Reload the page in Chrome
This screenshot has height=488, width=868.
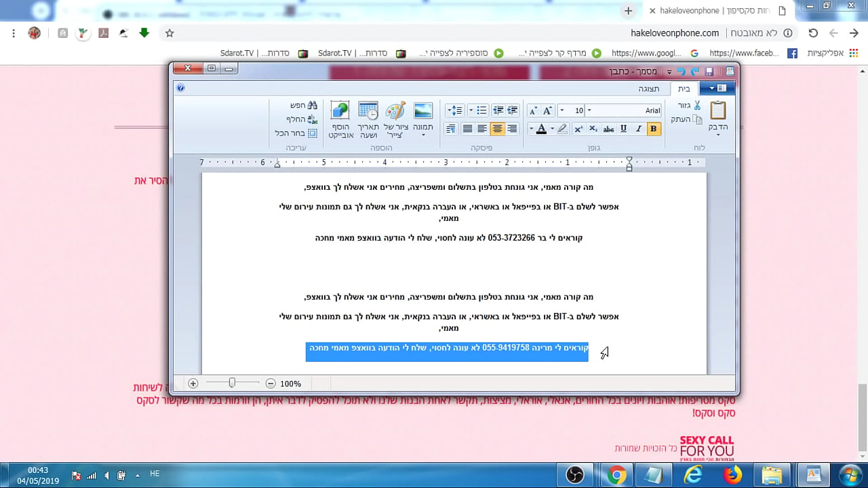click(x=813, y=33)
